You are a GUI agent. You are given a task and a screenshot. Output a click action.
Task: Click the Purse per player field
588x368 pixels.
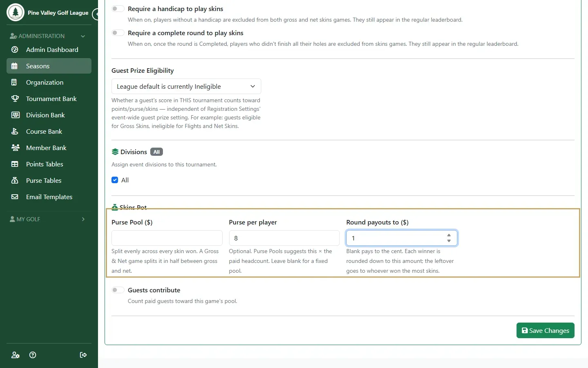pos(284,238)
